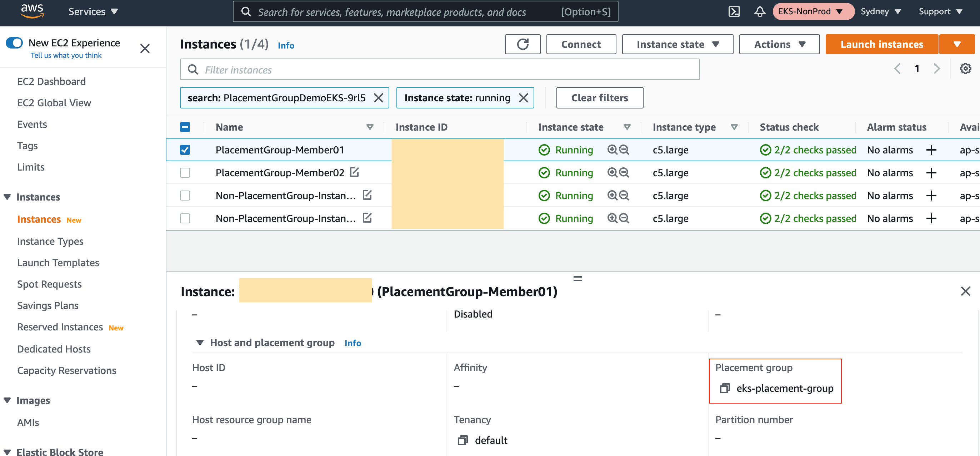980x456 pixels.
Task: Open the Sydney region dropdown
Action: click(881, 11)
